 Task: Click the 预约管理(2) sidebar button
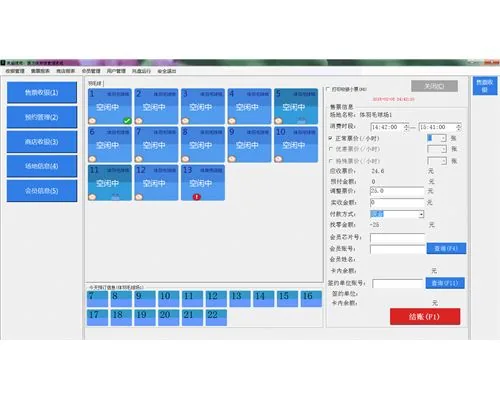42,117
